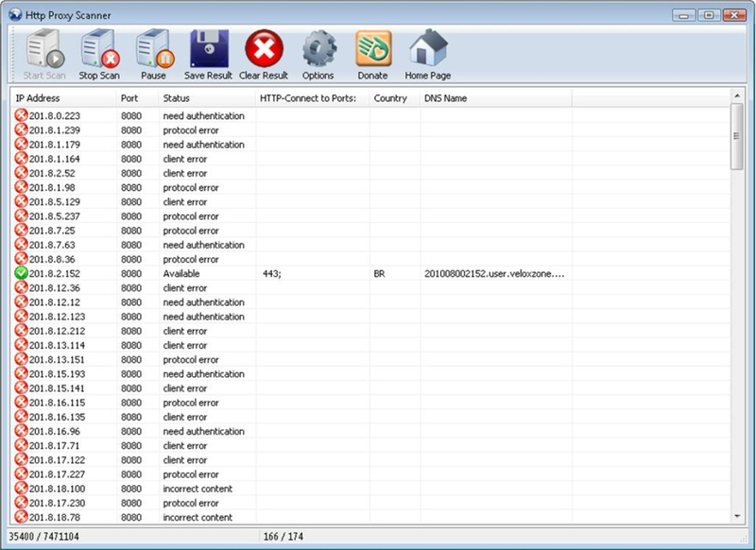Select the row with IP 201.8.7.63

370,245
